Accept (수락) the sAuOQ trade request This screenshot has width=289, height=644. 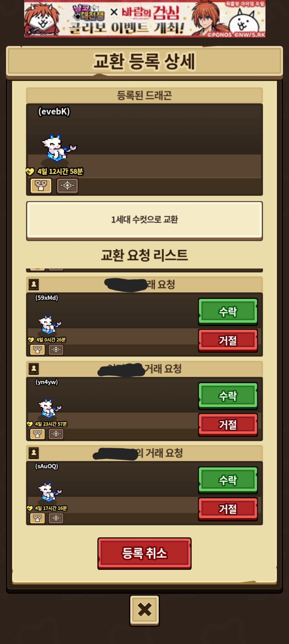click(228, 480)
